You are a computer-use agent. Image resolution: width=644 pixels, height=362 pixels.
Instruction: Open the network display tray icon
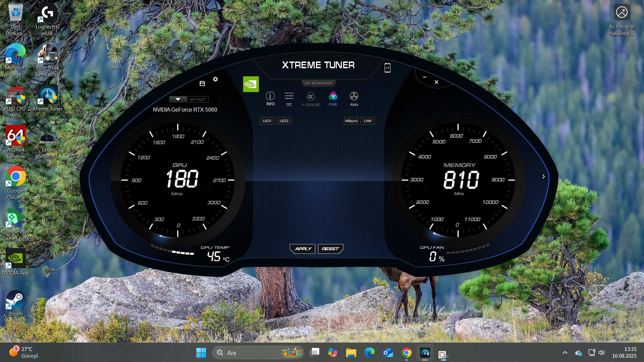(x=592, y=353)
